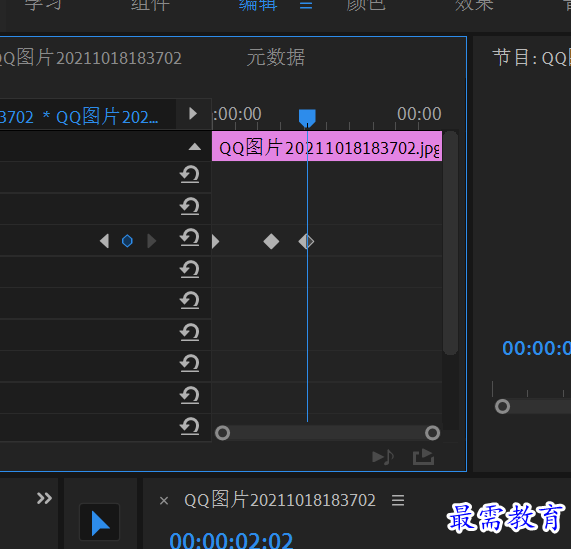Switch to 组件 workspace
Screen dimensions: 571x549
tap(150, 5)
